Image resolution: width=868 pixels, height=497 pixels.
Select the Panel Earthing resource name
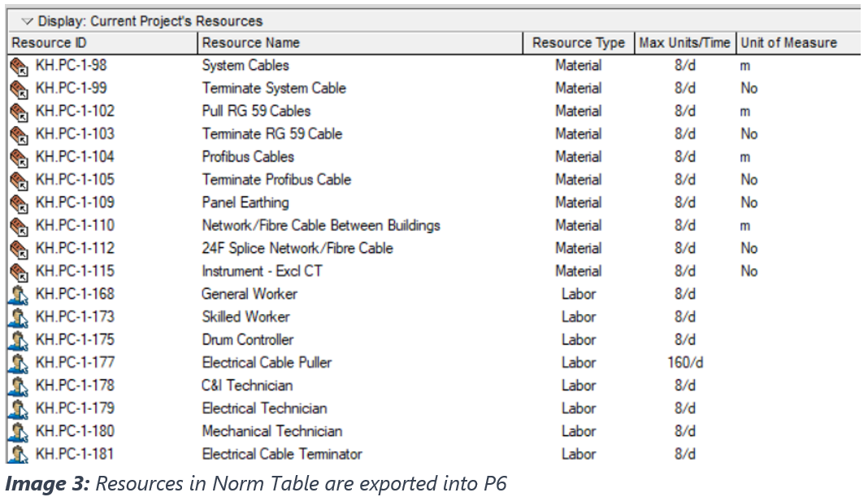pyautogui.click(x=245, y=203)
